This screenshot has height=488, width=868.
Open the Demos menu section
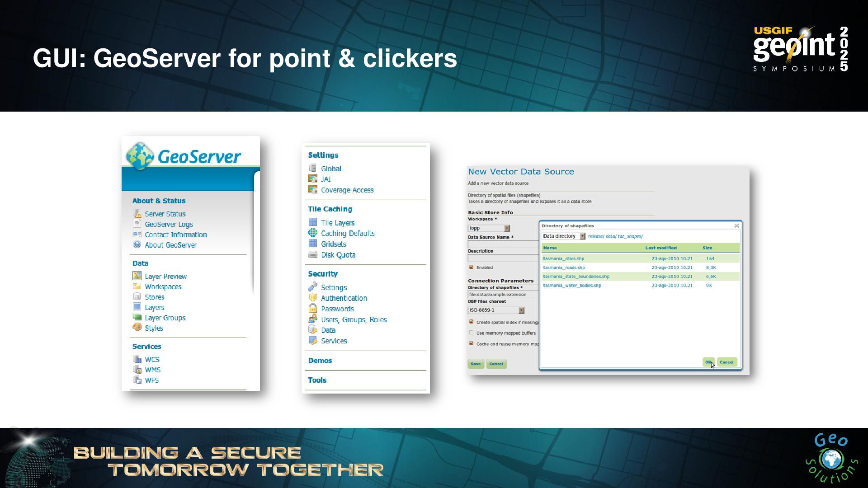click(320, 361)
